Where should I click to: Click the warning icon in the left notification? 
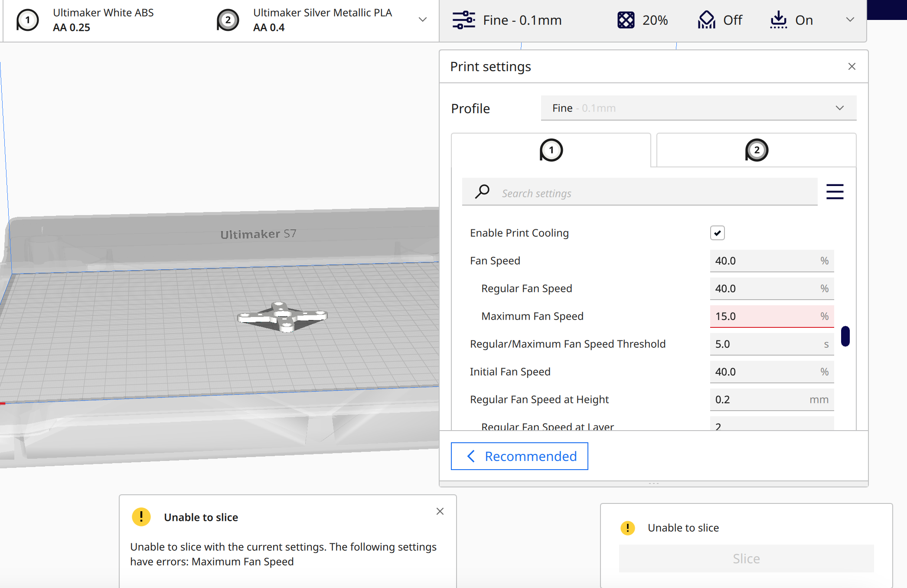coord(141,517)
